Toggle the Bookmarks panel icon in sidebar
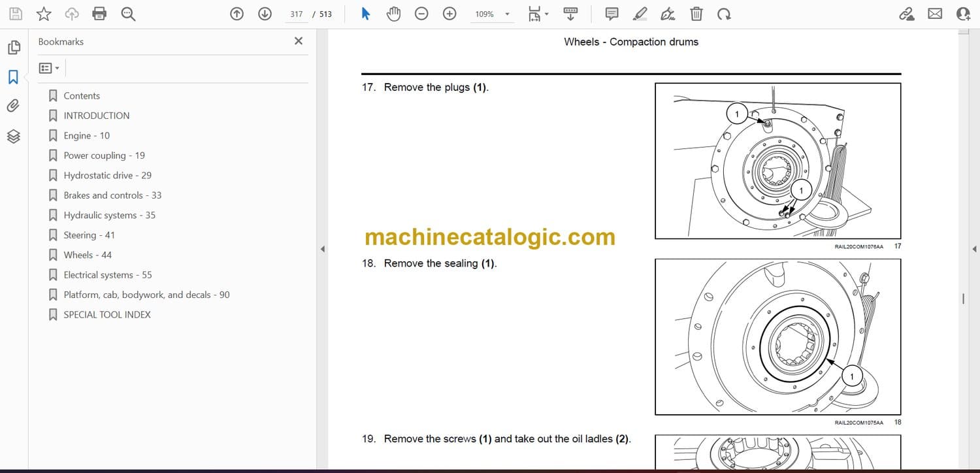The image size is (980, 473). click(13, 77)
